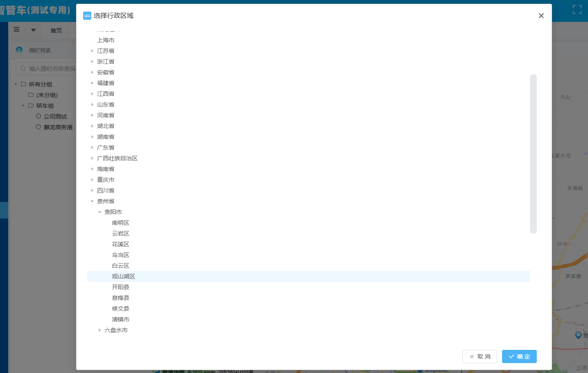588x373 pixels.
Task: Expand the 六盘水市 node
Action: tap(100, 330)
